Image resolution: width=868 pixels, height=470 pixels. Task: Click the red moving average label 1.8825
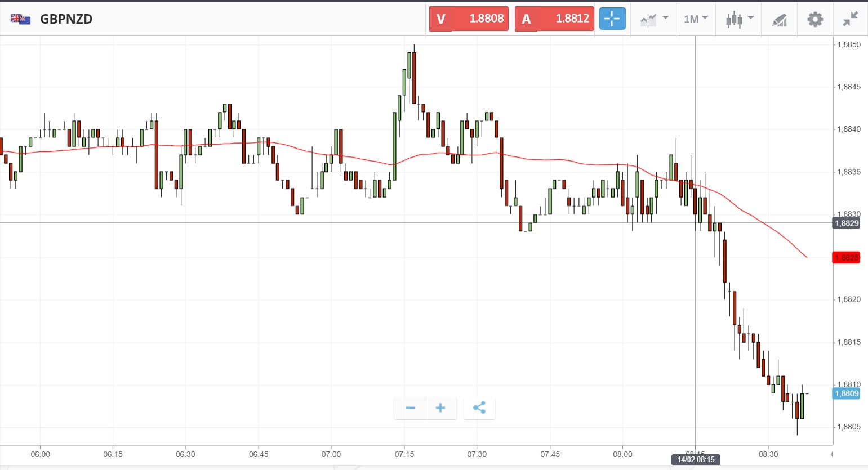(846, 257)
